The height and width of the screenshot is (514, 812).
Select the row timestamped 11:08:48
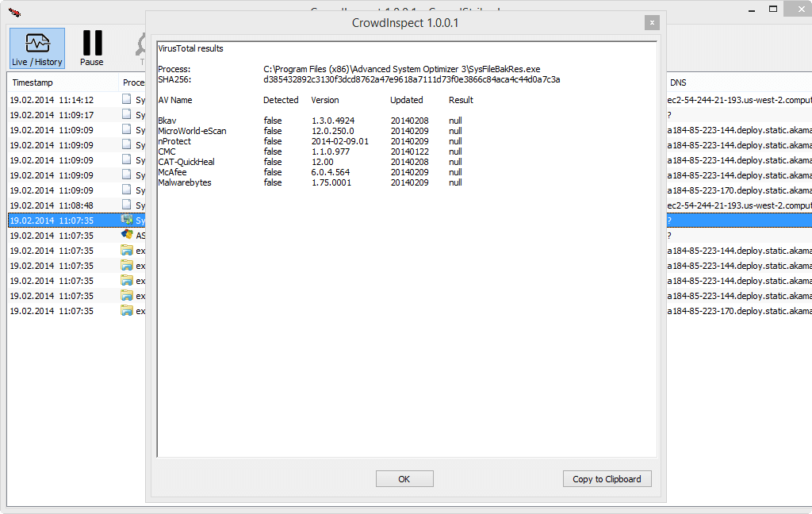coord(77,205)
